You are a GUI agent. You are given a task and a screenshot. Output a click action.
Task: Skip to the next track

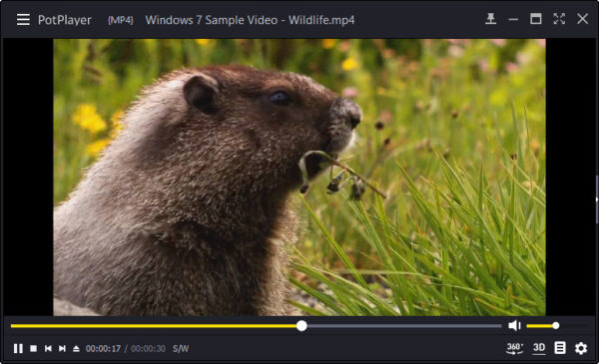click(x=62, y=348)
